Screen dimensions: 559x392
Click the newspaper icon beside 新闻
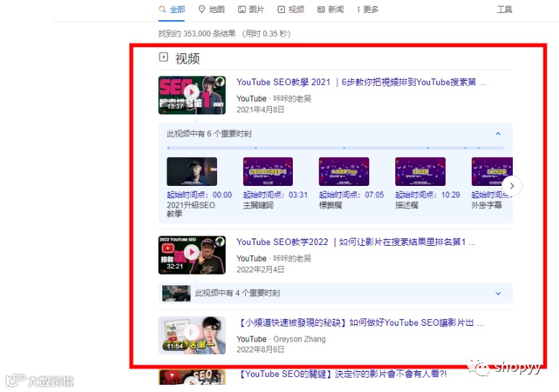coord(321,9)
